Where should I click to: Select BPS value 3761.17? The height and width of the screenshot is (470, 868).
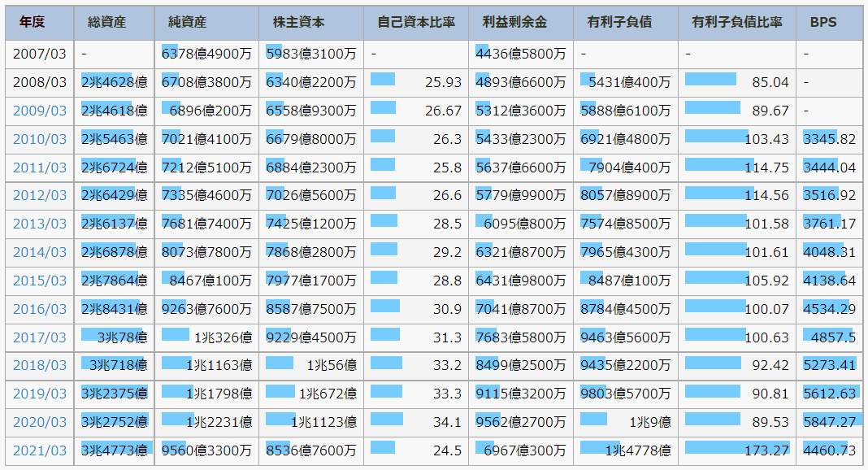point(829,224)
